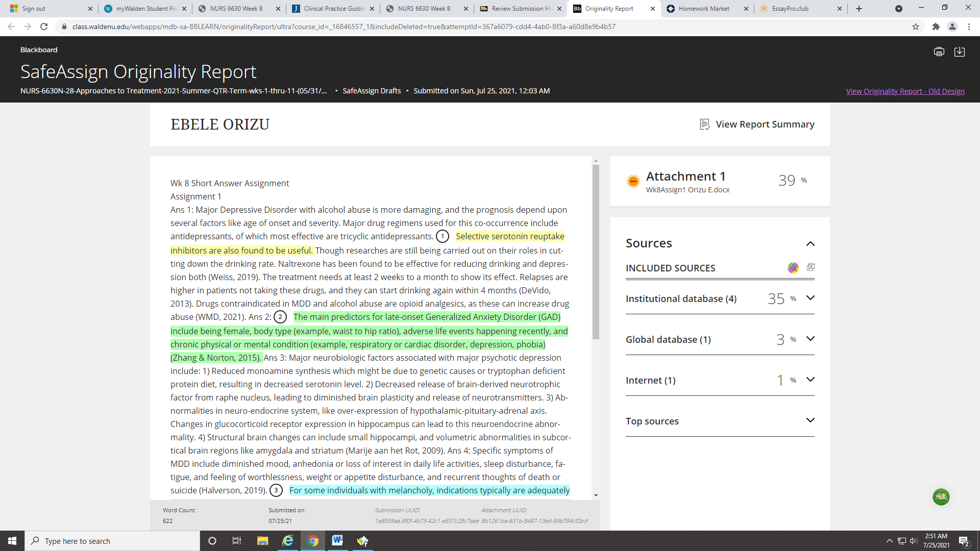Image resolution: width=980 pixels, height=551 pixels.
Task: Switch to Microsoft Word in taskbar
Action: point(337,541)
